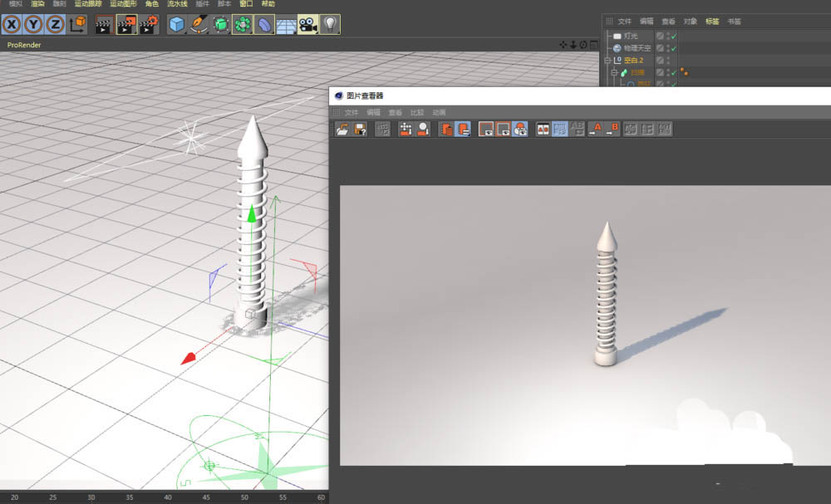Click the viewport move-camera cross icon
831x504 pixels.
click(563, 45)
